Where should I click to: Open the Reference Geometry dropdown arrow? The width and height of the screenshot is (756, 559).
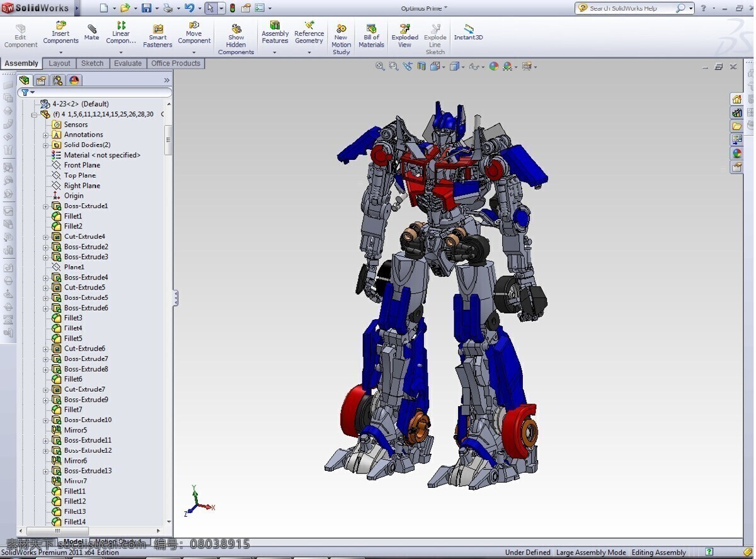pos(309,52)
